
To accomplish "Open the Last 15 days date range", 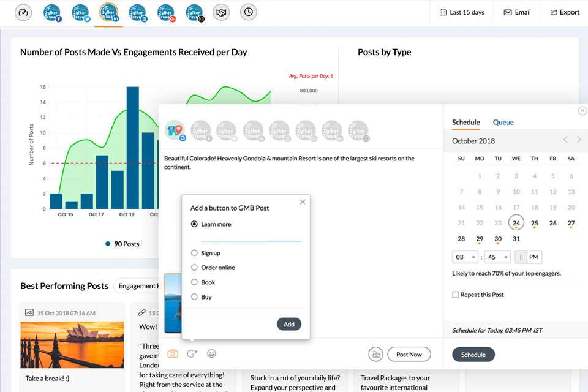I will [462, 12].
